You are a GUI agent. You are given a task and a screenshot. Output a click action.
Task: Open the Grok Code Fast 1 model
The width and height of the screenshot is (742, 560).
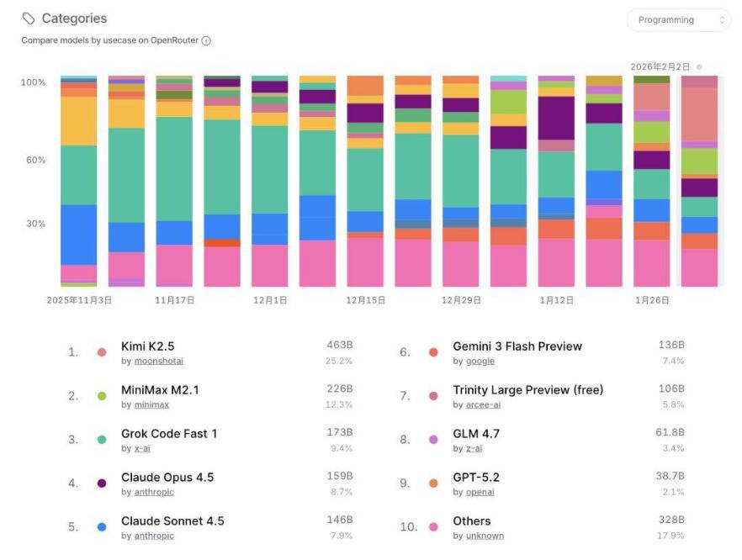coord(169,434)
